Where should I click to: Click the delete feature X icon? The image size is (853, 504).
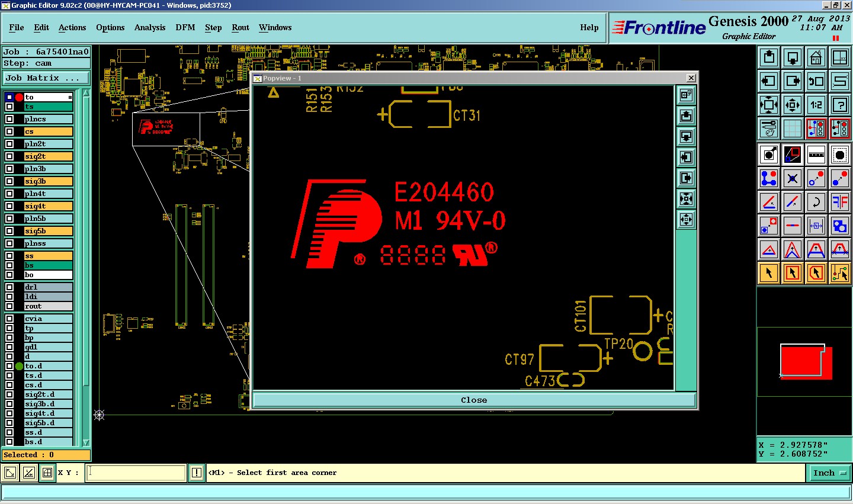click(793, 178)
